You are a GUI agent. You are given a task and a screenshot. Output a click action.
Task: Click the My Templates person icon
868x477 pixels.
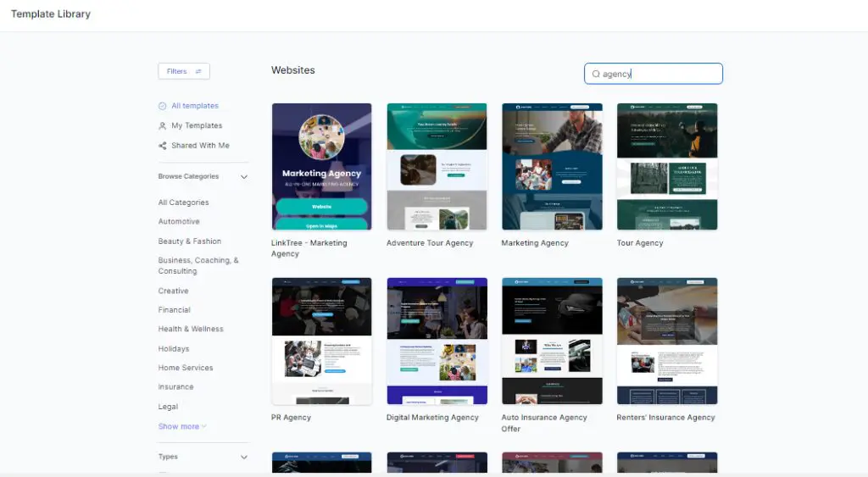point(163,125)
